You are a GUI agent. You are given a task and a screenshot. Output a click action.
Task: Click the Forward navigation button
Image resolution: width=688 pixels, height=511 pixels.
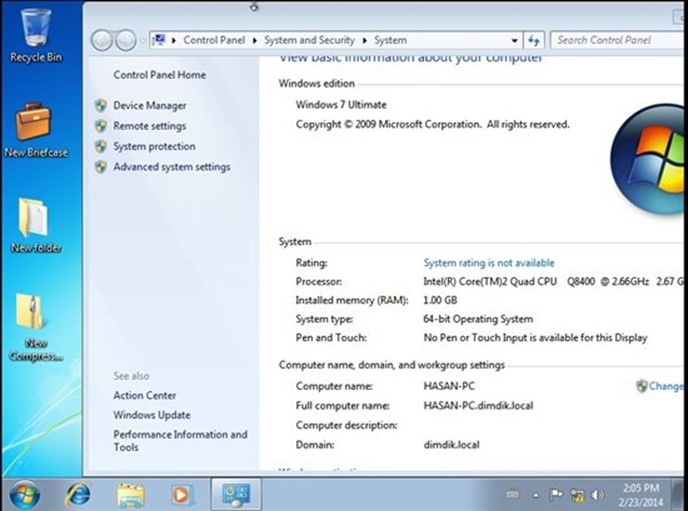[x=125, y=40]
